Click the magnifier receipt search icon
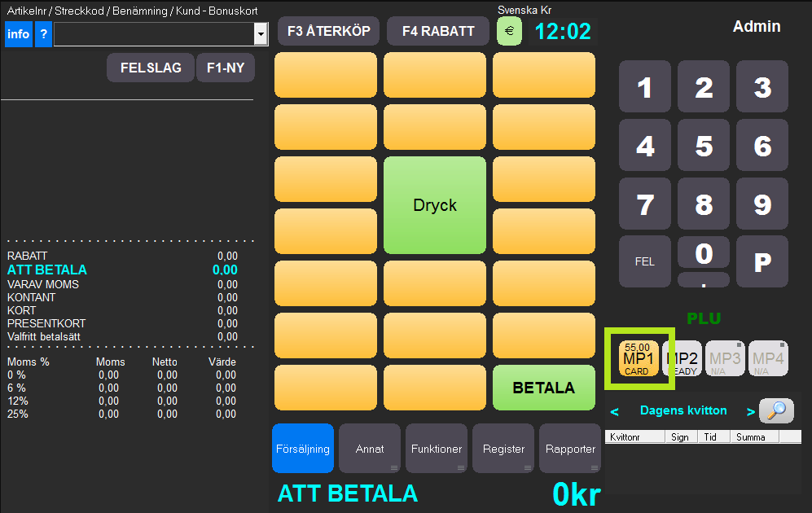 tap(775, 410)
